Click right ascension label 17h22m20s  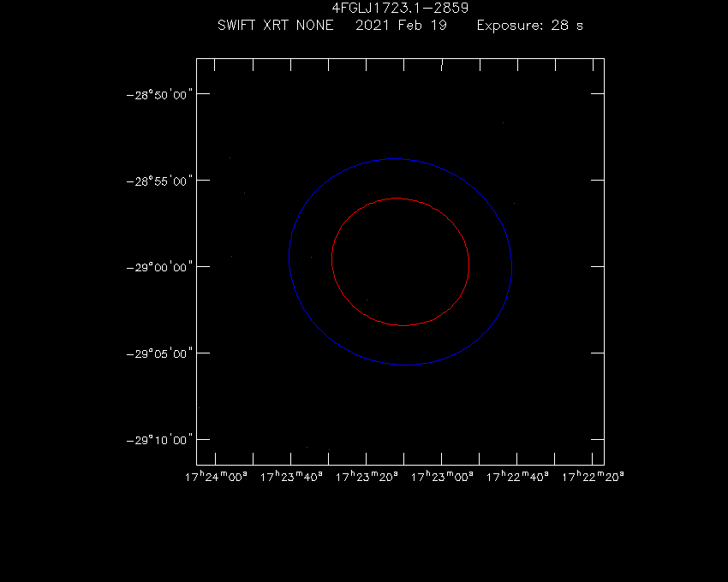593,477
